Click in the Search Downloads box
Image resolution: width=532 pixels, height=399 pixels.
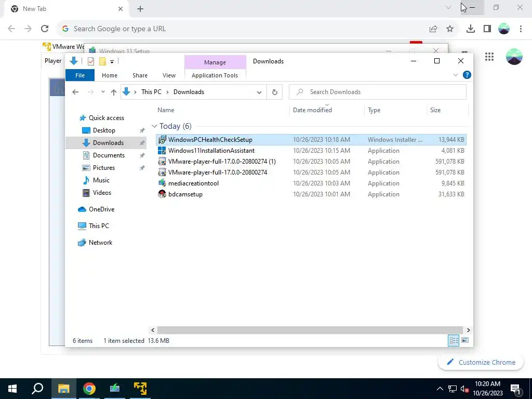coord(378,92)
